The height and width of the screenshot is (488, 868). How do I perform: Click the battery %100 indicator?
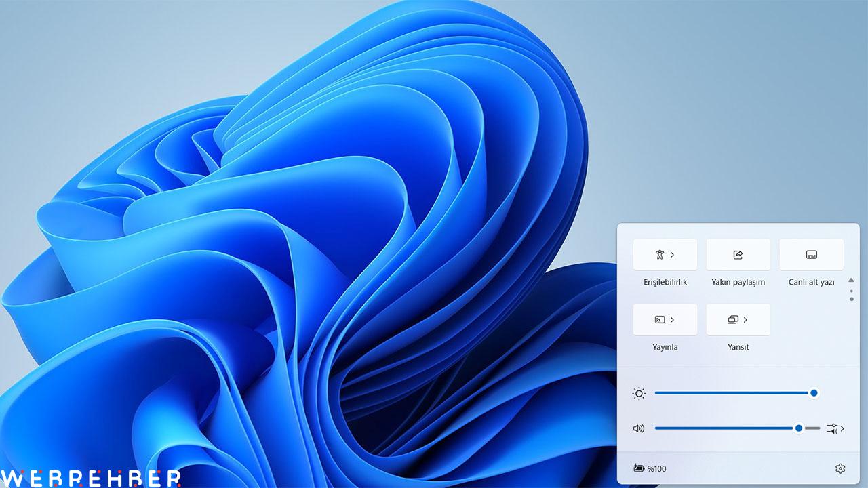point(650,468)
